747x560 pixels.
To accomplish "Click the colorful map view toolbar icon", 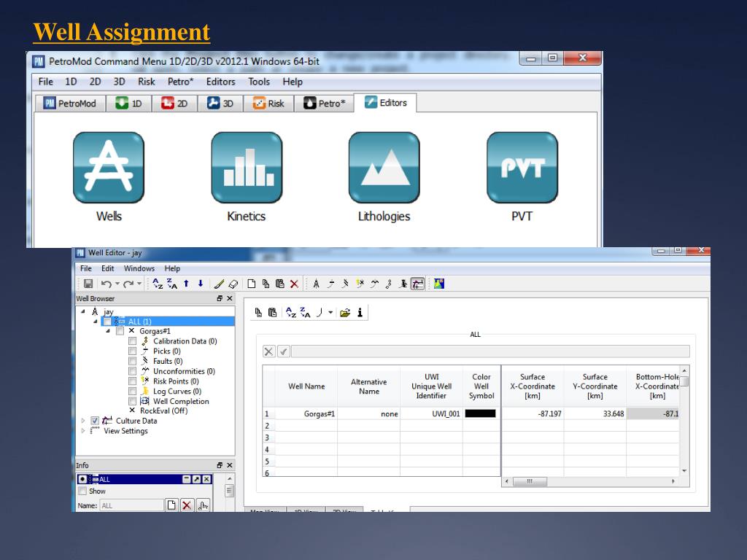I will (438, 284).
